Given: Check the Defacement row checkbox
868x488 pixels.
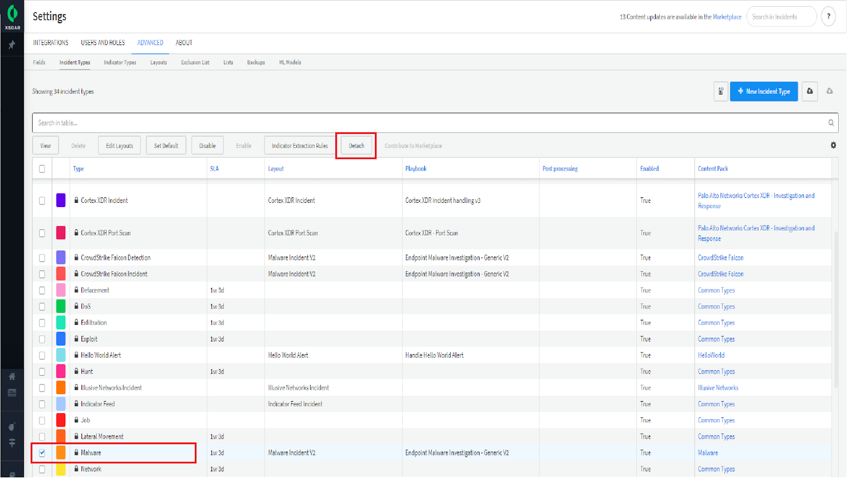Looking at the screenshot, I should coord(42,291).
